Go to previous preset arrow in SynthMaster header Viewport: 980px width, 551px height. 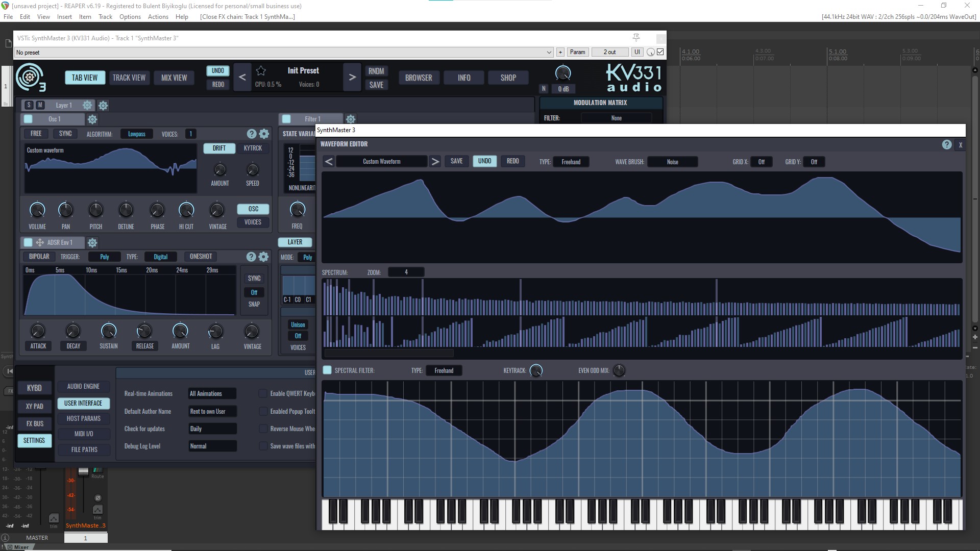(x=242, y=78)
